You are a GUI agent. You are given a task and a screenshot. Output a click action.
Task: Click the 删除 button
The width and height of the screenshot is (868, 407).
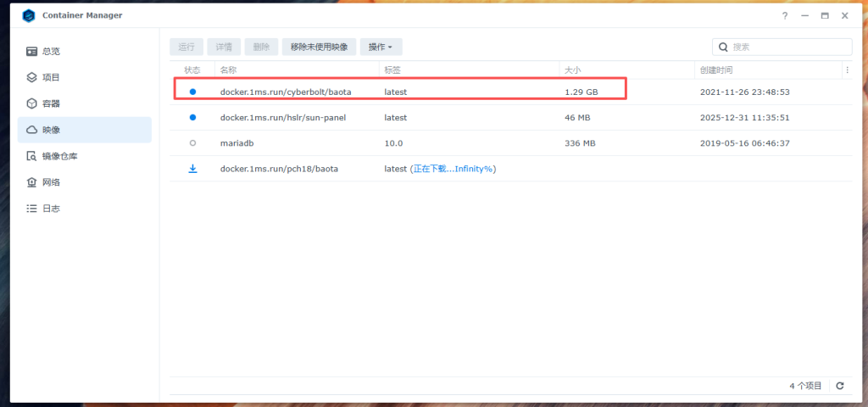pos(261,47)
